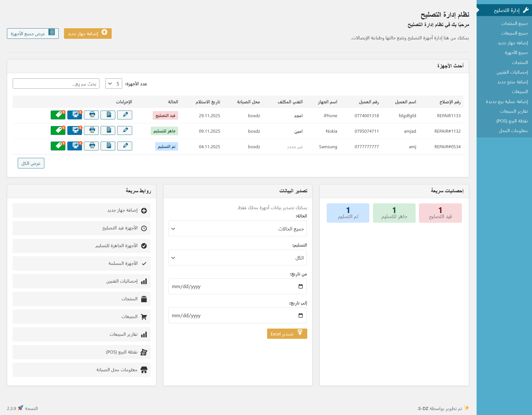The height and width of the screenshot is (415, 532).
Task: Click the edit pencil icon for REPAIR1133
Action: click(125, 115)
